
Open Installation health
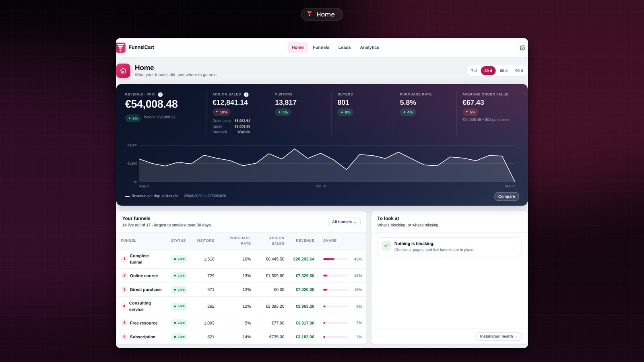499,336
